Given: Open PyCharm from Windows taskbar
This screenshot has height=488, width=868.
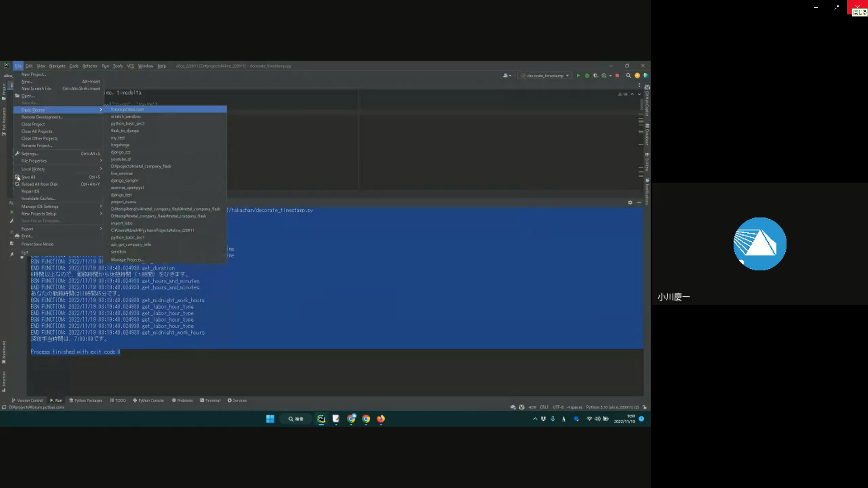Looking at the screenshot, I should [x=321, y=419].
